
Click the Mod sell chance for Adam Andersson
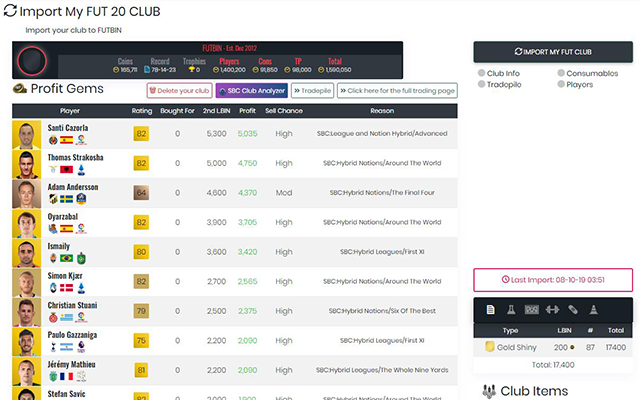pos(284,193)
